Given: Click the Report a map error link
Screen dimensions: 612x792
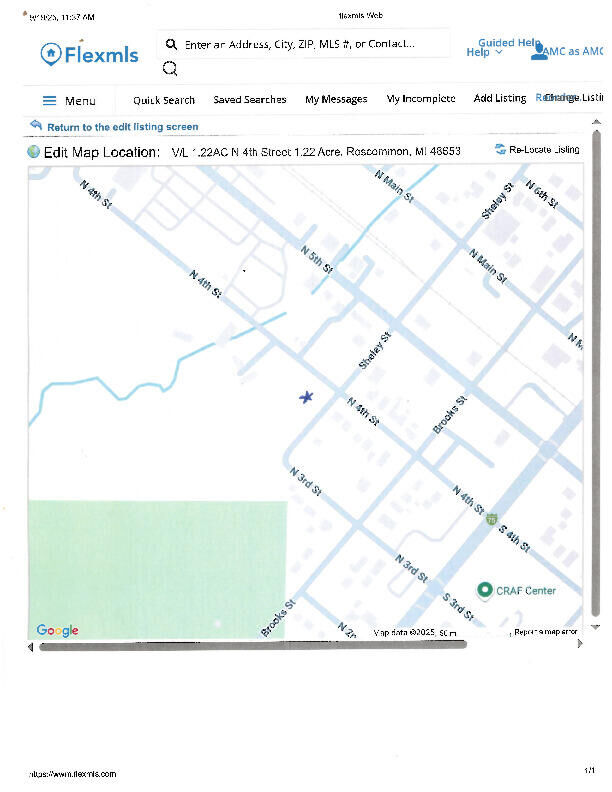Looking at the screenshot, I should pos(545,632).
